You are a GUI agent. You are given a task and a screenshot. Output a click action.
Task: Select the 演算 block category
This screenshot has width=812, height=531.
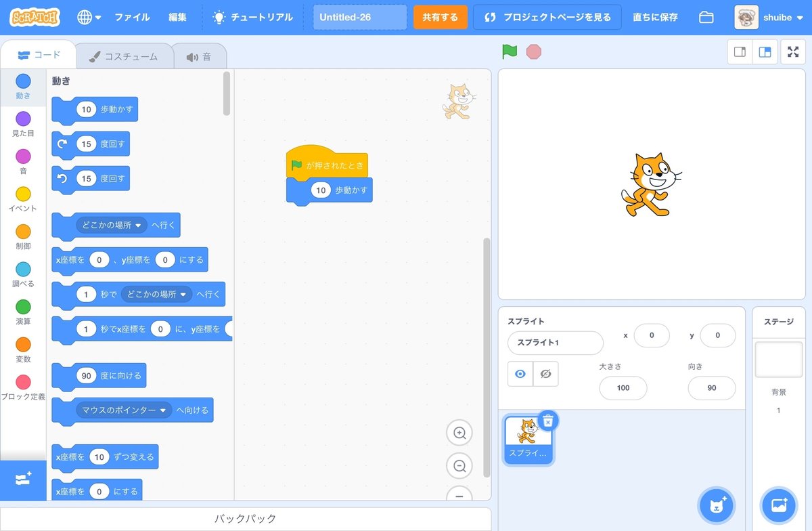point(23,313)
